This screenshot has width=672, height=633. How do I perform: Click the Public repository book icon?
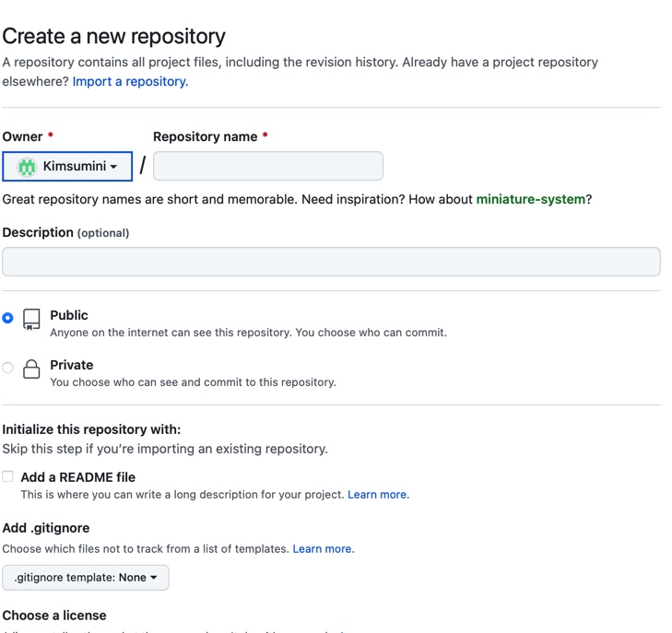[x=31, y=320]
